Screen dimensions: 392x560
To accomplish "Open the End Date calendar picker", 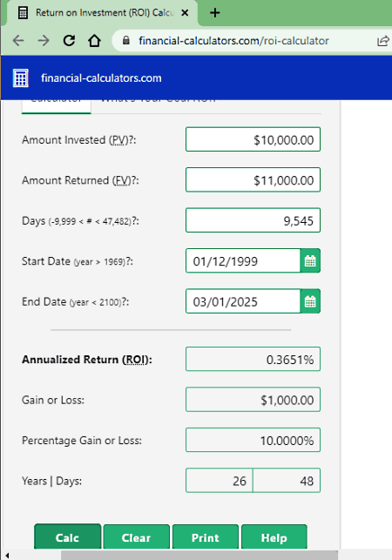I will [x=310, y=302].
